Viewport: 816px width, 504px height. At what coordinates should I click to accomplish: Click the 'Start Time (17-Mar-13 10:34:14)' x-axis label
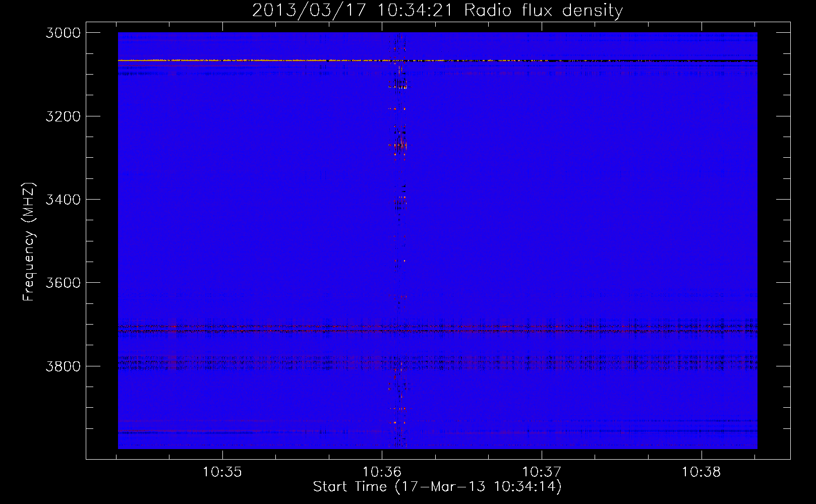[437, 487]
